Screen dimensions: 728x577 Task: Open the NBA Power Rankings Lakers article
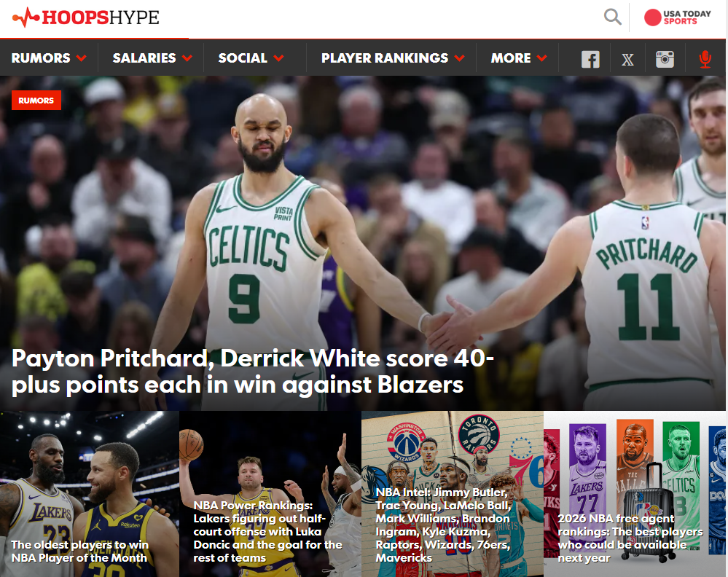click(x=268, y=532)
